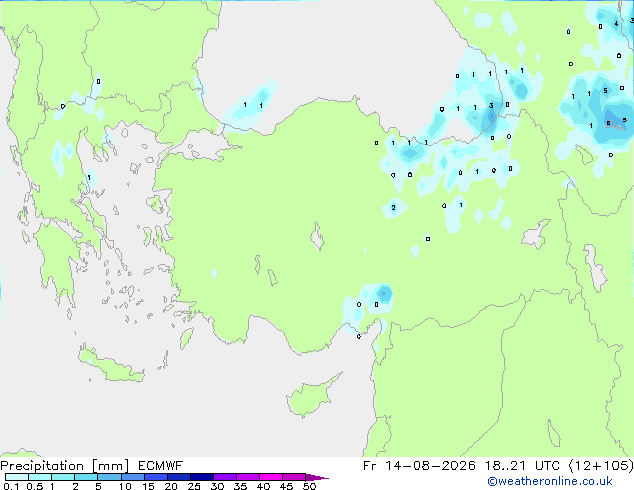Select the legend swatch between 1 and 2
Image resolution: width=634 pixels, height=490 pixels.
point(63,477)
